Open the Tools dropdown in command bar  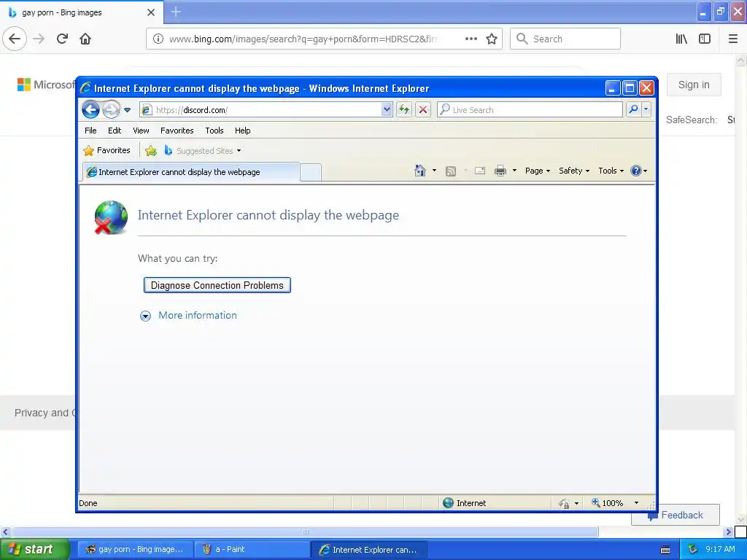611,171
